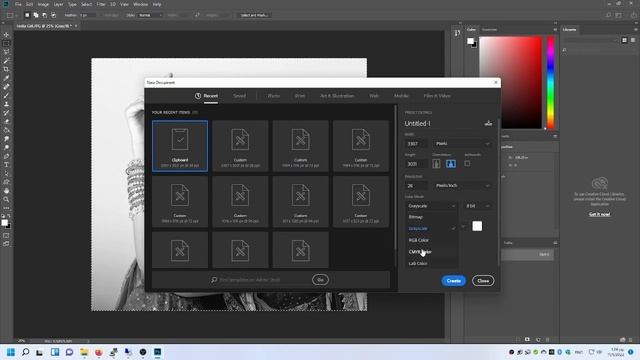Open the Image menu
Screen dimensions: 640x360
(x=43, y=4)
